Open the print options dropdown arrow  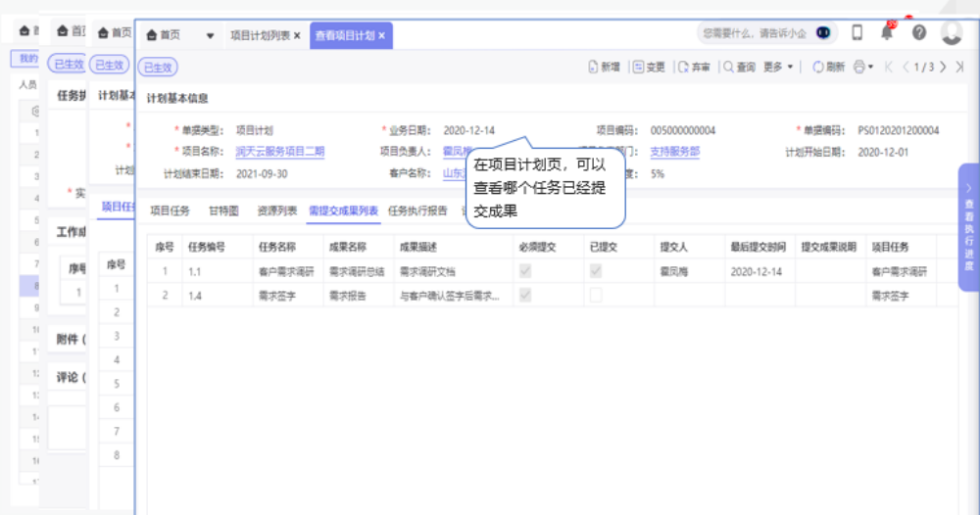click(870, 67)
